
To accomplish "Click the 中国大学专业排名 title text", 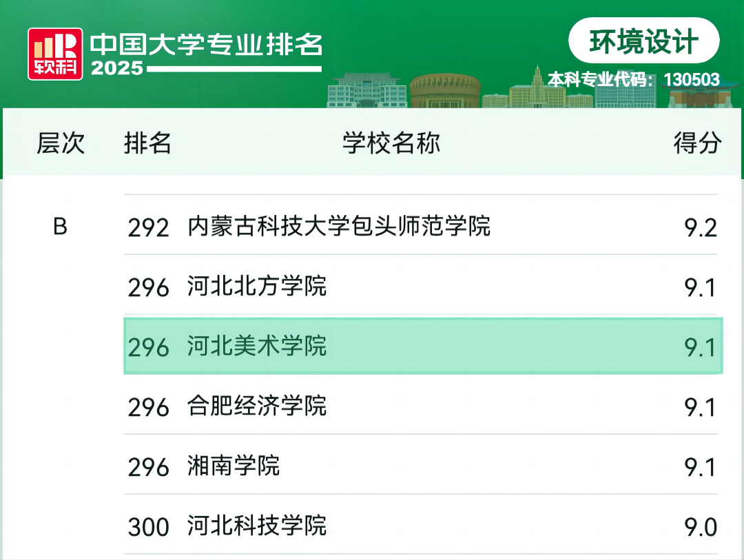I will [206, 44].
